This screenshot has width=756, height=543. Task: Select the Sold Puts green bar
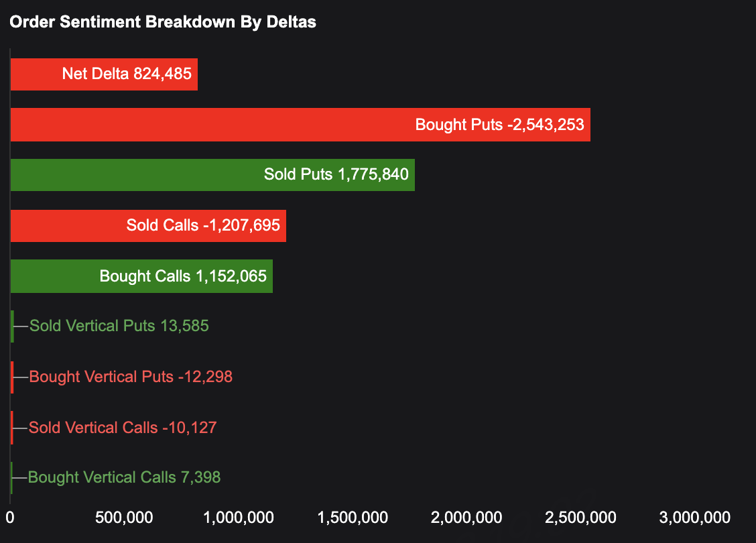pyautogui.click(x=212, y=175)
